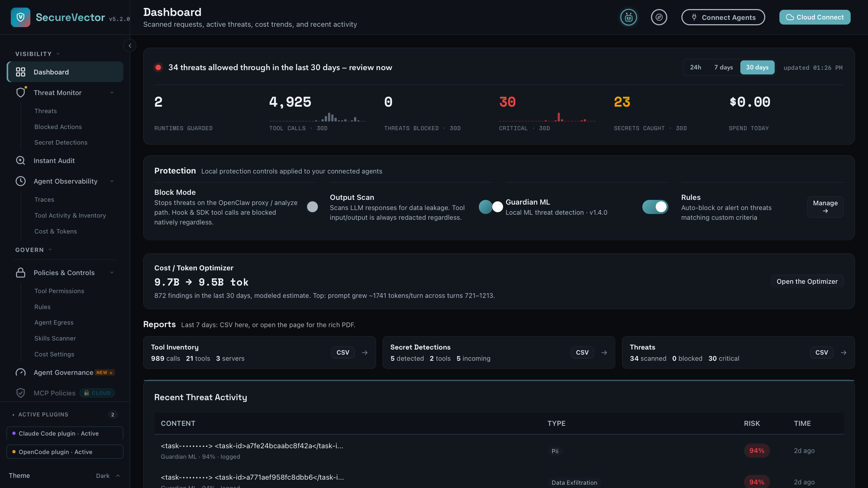Image resolution: width=868 pixels, height=488 pixels.
Task: Click the arrow icon on Secret Detections card
Action: [604, 352]
